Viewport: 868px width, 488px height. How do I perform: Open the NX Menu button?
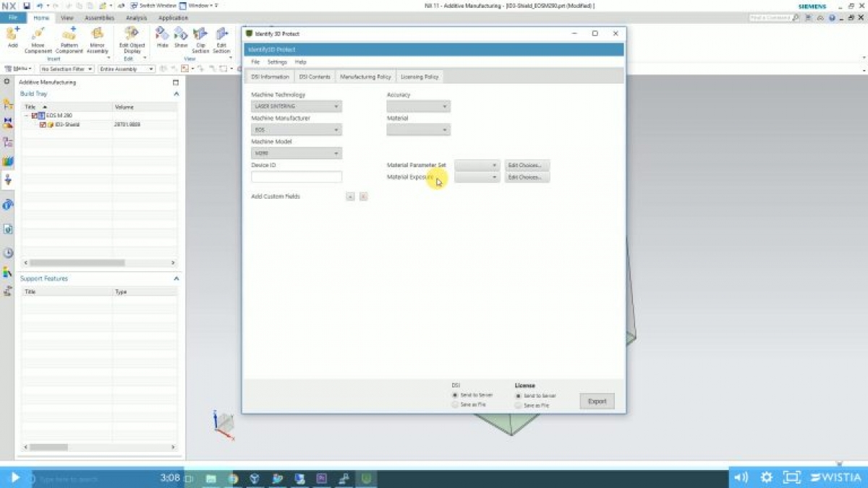click(19, 69)
